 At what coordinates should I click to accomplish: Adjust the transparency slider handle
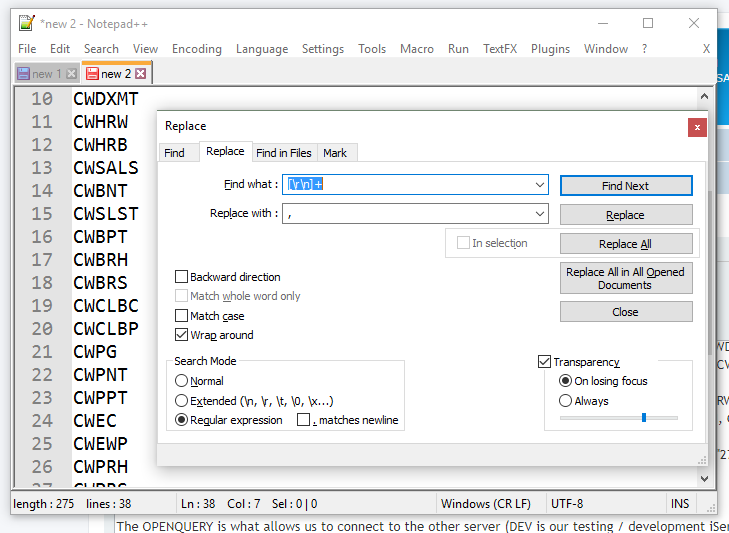pyautogui.click(x=643, y=417)
